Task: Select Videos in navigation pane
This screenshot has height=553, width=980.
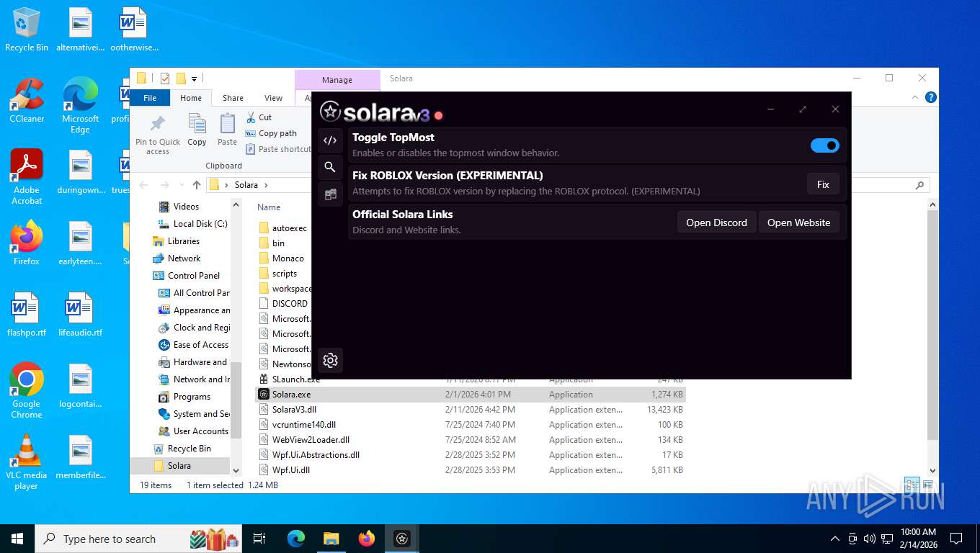Action: point(186,207)
